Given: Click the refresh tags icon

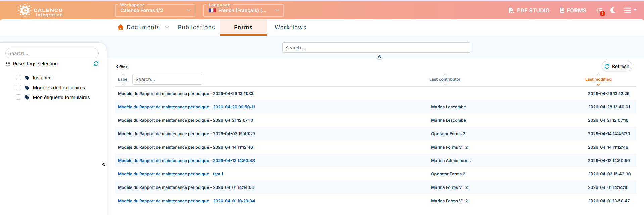Looking at the screenshot, I should pos(96,64).
